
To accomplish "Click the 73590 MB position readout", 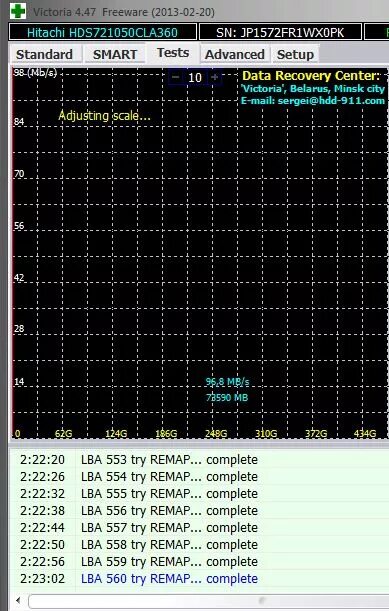I will point(227,397).
